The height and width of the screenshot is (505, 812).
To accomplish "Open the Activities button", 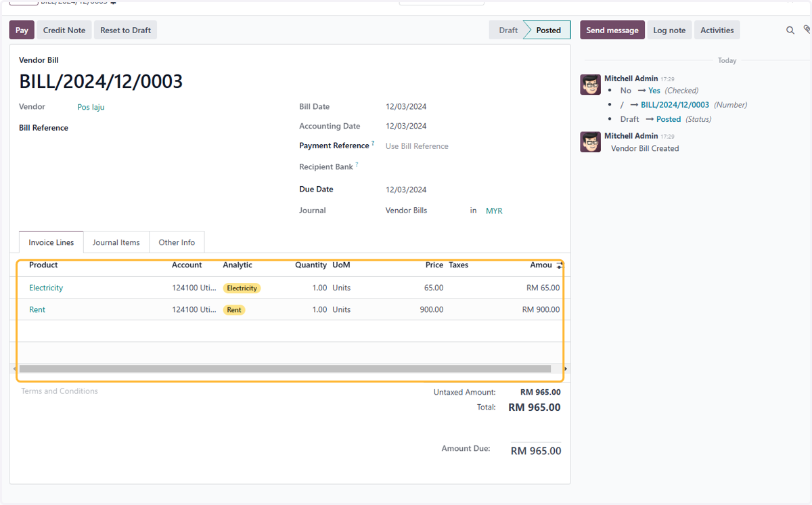I will pos(717,30).
